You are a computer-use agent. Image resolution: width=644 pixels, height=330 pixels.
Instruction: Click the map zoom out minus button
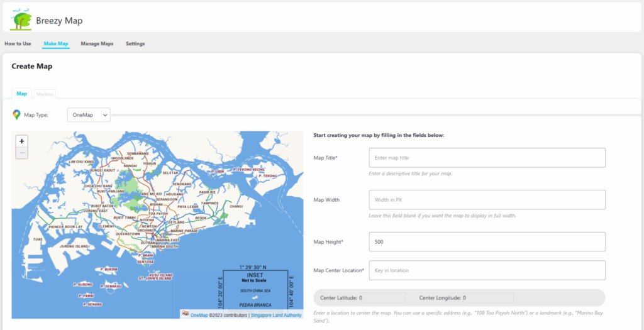[22, 153]
